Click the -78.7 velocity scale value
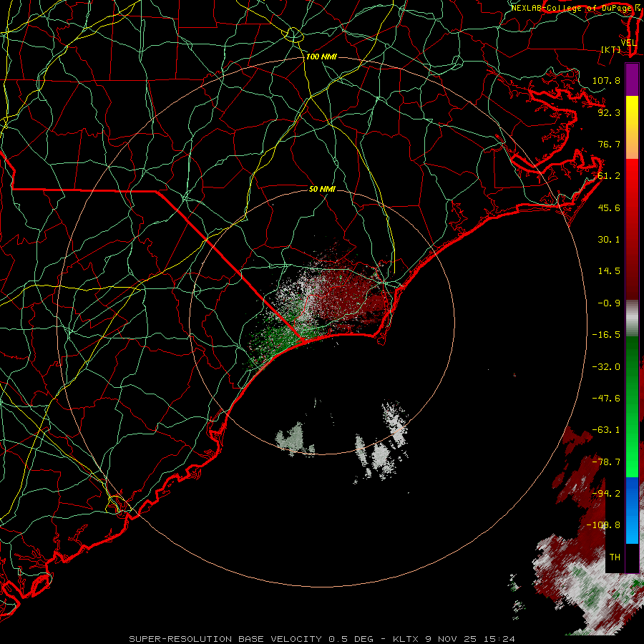 606,462
